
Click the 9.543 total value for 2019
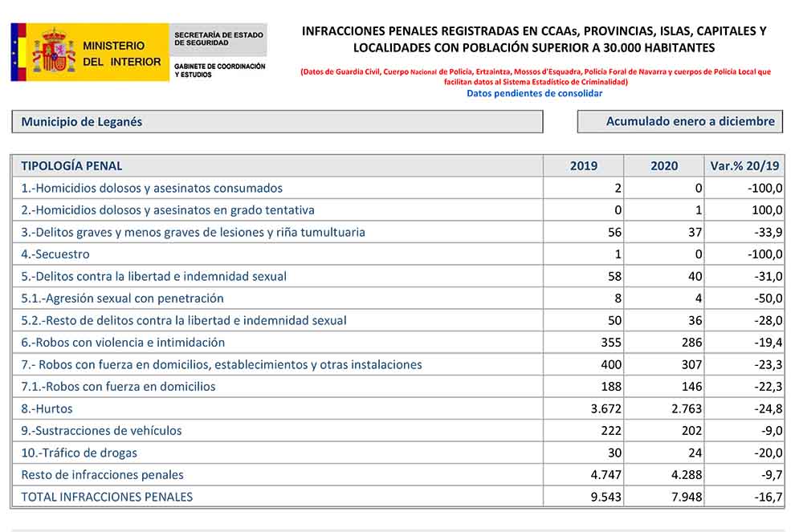click(x=605, y=497)
